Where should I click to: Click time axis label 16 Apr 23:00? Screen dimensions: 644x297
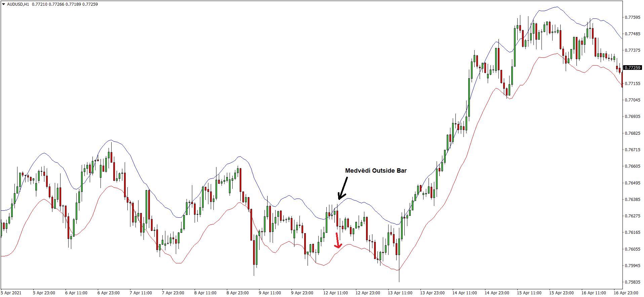[x=626, y=293]
